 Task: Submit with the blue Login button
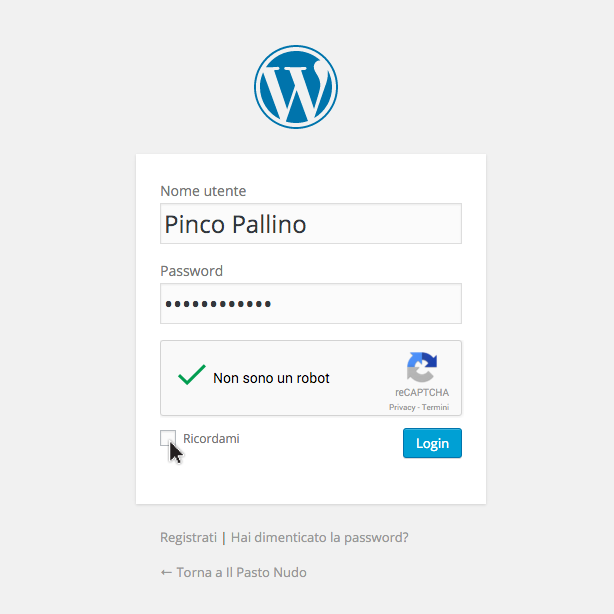pos(432,443)
